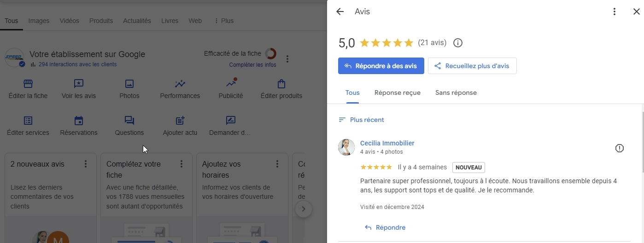Click Cecilia Immobilier's profile photo
The width and height of the screenshot is (644, 243).
(x=346, y=147)
